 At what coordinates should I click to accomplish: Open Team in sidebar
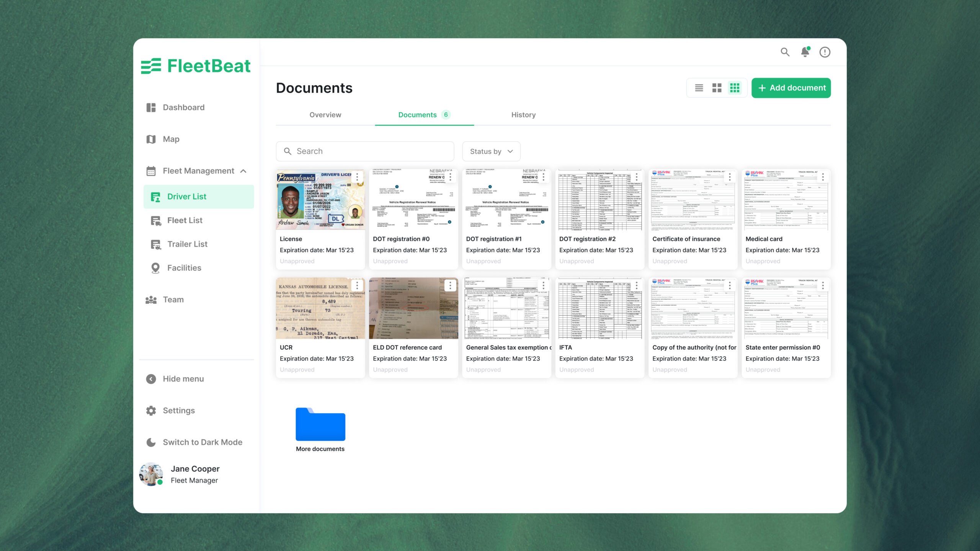(164, 300)
